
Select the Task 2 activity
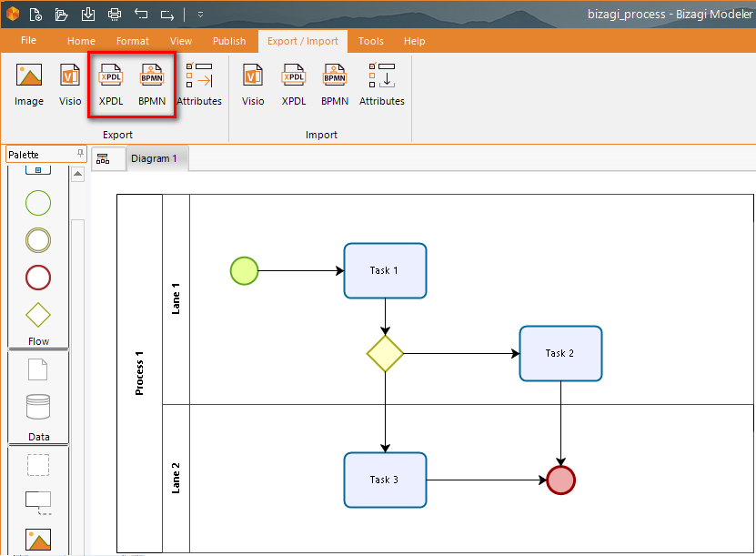pos(560,353)
